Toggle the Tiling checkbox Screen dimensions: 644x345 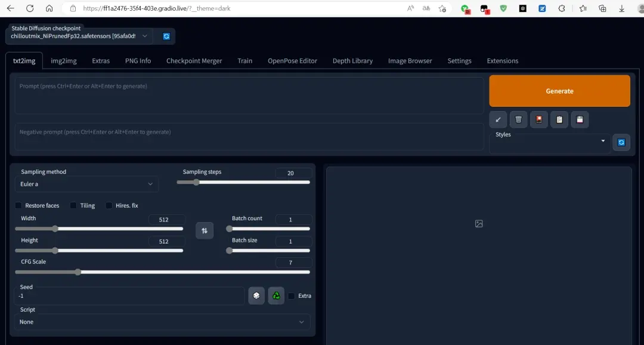73,205
